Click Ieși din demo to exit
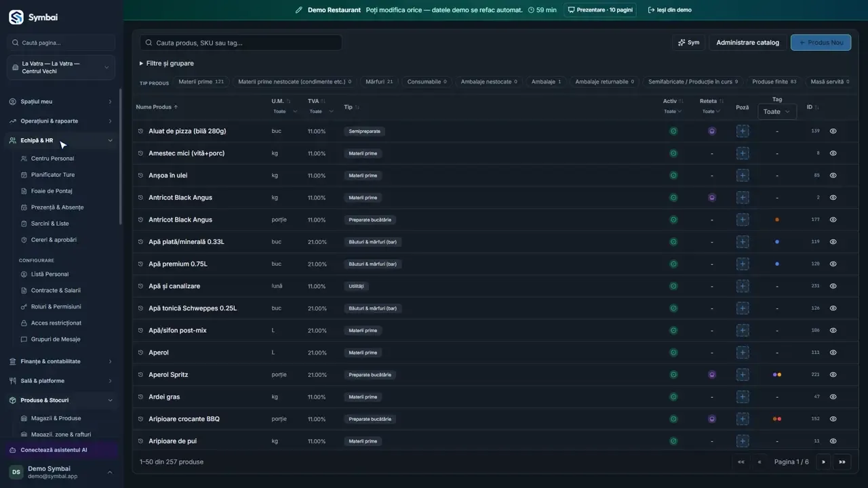 click(x=669, y=10)
